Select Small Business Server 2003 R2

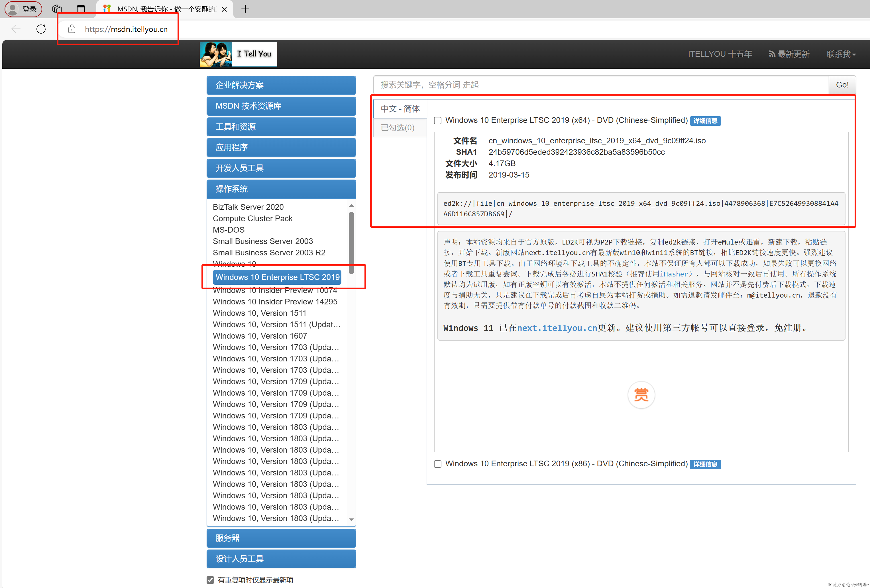tap(269, 253)
